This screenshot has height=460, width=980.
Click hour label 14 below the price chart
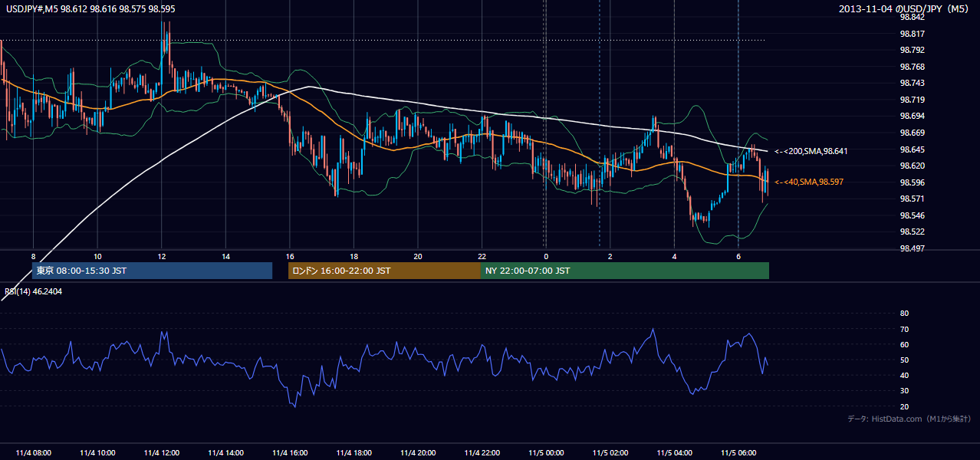coord(225,256)
